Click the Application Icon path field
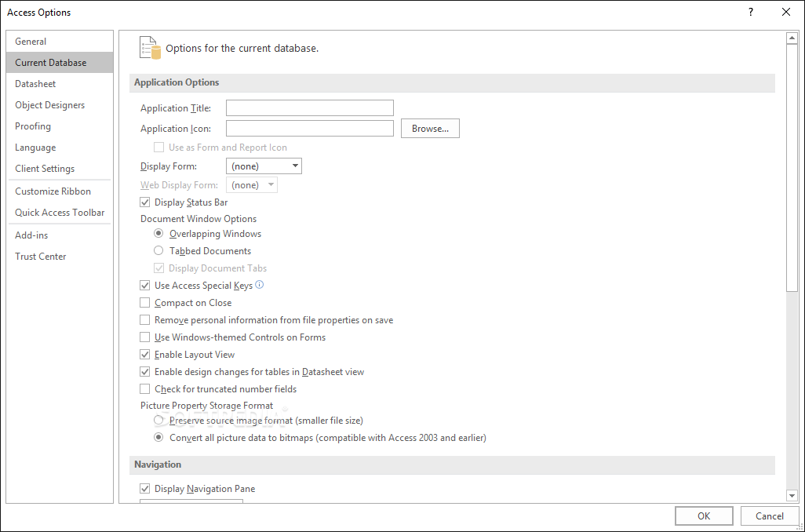 pyautogui.click(x=310, y=129)
